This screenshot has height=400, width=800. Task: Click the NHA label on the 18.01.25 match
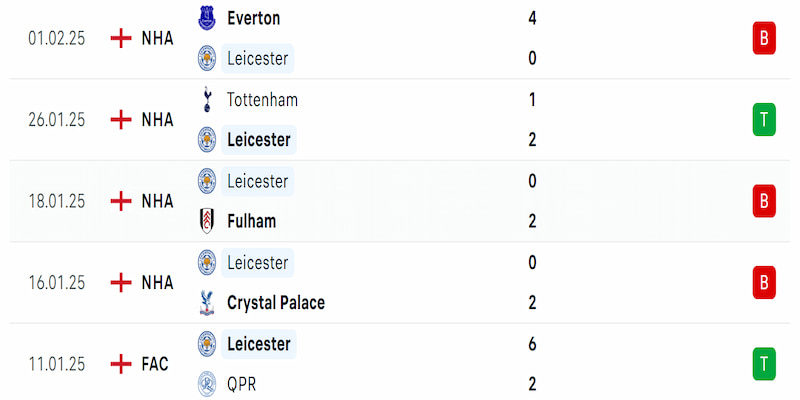pos(157,201)
